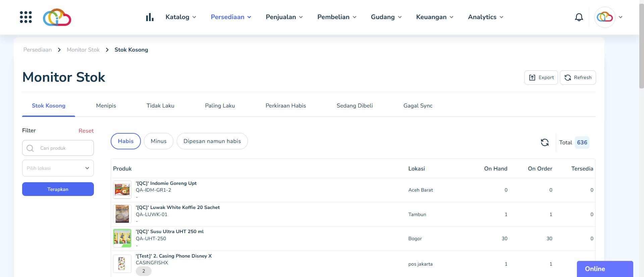Expand the Analytics menu
The image size is (644, 277).
coord(485,17)
